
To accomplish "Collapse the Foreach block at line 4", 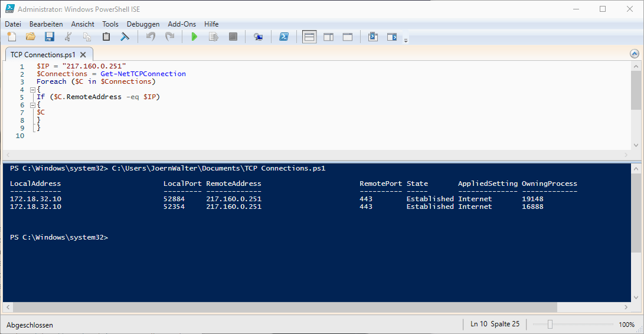I will click(x=32, y=90).
